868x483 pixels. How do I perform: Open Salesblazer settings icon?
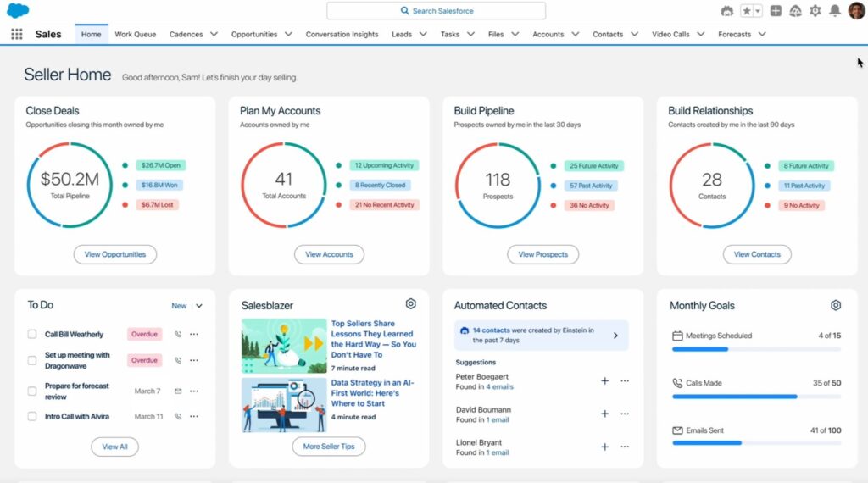point(411,303)
